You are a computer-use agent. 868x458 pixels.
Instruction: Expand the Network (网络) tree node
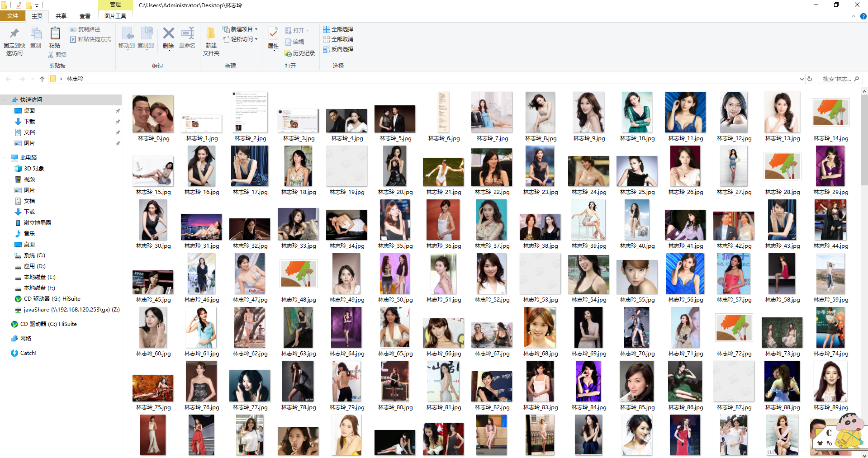click(x=5, y=339)
